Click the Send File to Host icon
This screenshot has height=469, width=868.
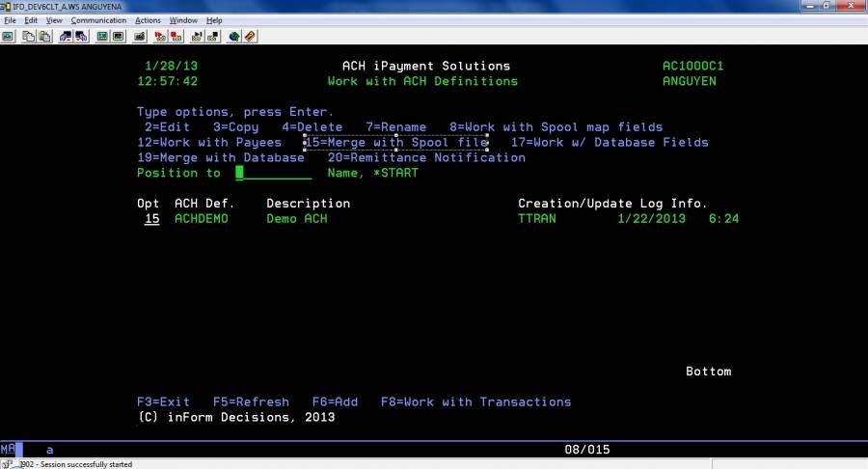[x=66, y=37]
